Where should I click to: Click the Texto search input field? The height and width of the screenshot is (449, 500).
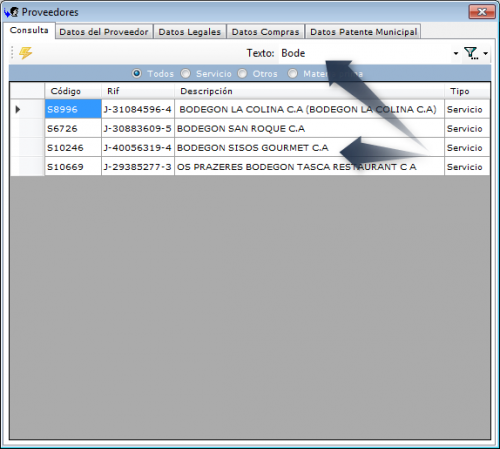pos(365,53)
